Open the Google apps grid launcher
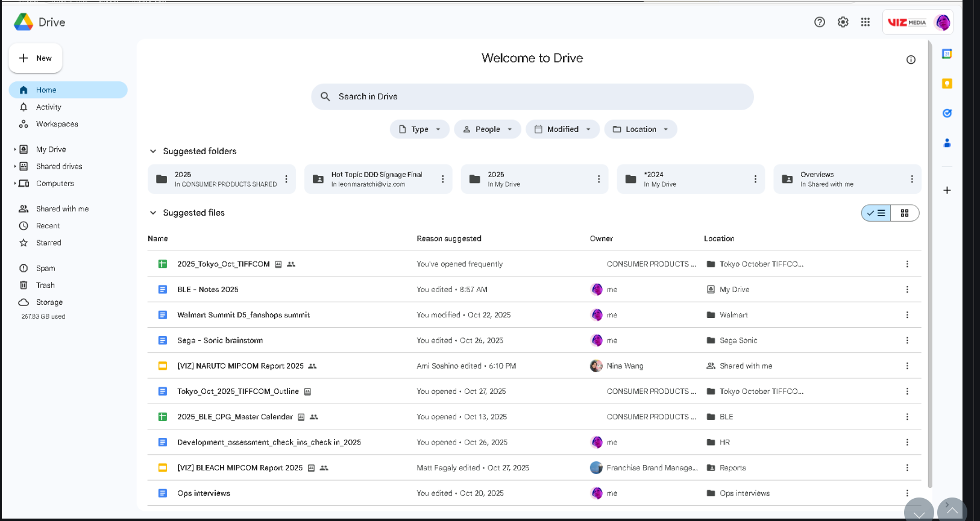This screenshot has height=521, width=980. coord(865,22)
